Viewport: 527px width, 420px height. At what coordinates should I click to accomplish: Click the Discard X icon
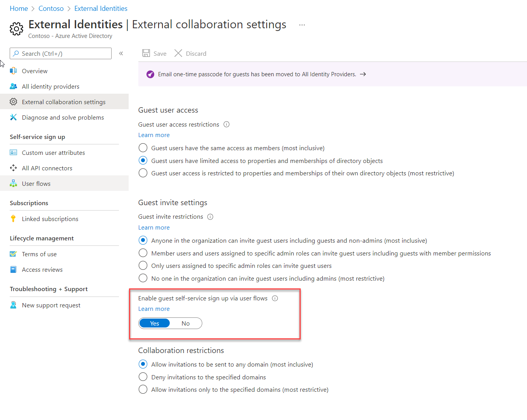(178, 53)
